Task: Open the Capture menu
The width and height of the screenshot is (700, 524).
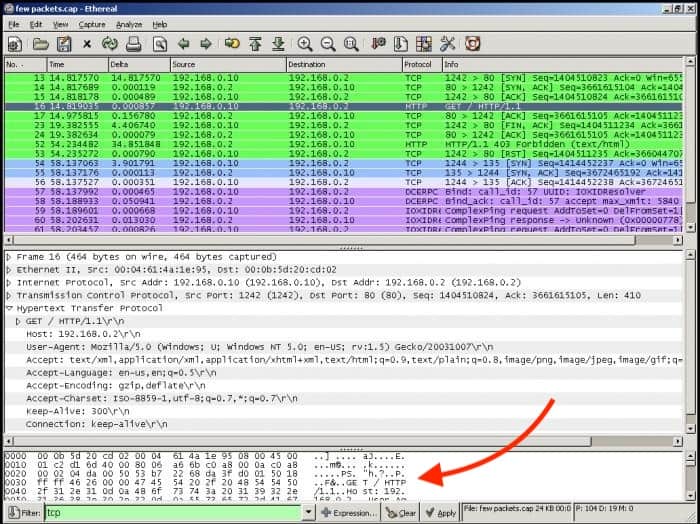Action: pos(92,25)
